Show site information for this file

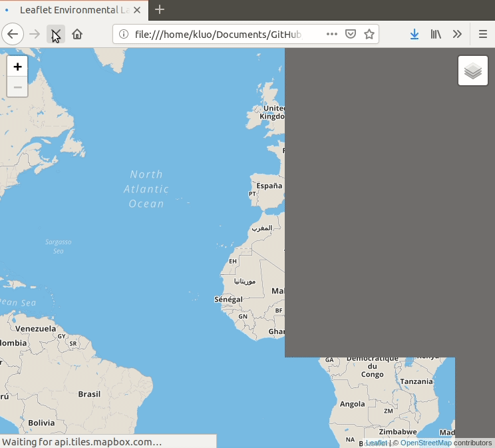coord(124,34)
